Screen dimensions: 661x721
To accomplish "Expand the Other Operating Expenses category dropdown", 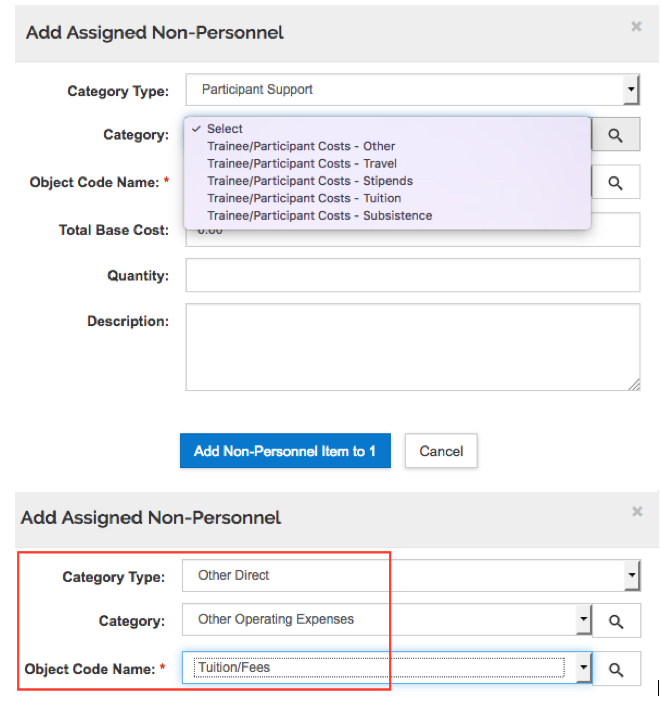I will point(584,620).
